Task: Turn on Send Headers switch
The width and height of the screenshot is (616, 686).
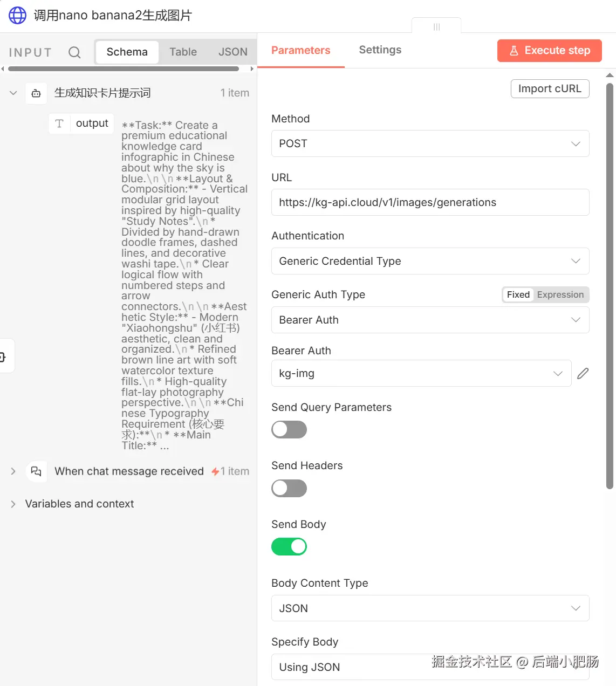Action: click(289, 489)
